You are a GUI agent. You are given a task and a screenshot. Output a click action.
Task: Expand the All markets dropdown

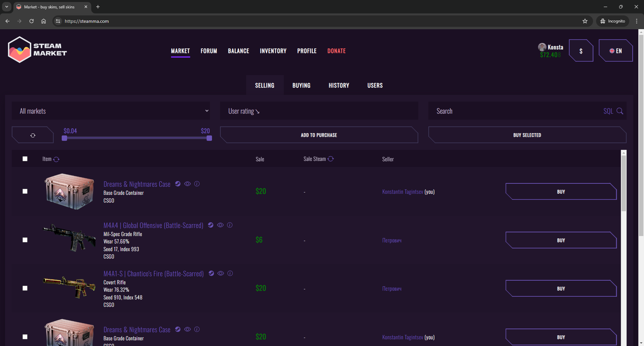[x=111, y=111]
